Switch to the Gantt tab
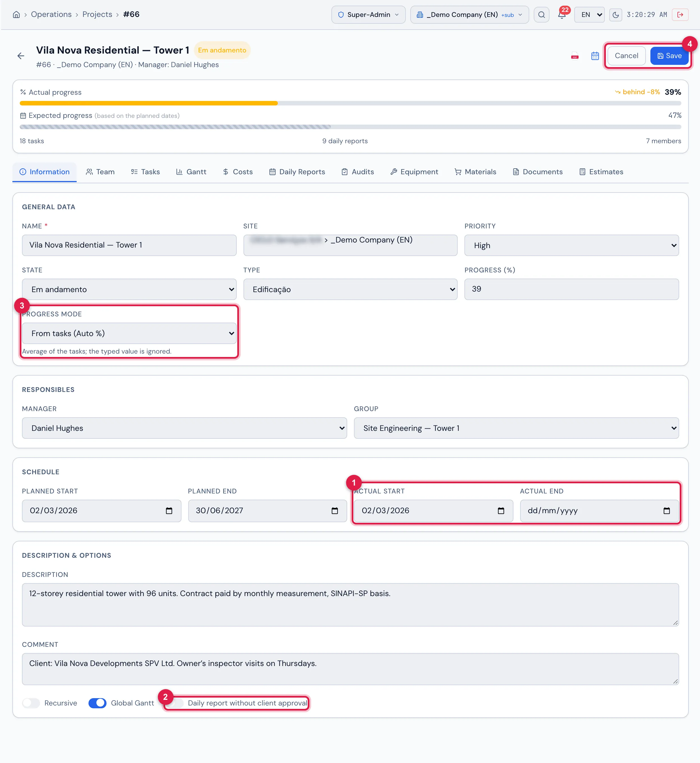The width and height of the screenshot is (700, 763). click(x=191, y=172)
